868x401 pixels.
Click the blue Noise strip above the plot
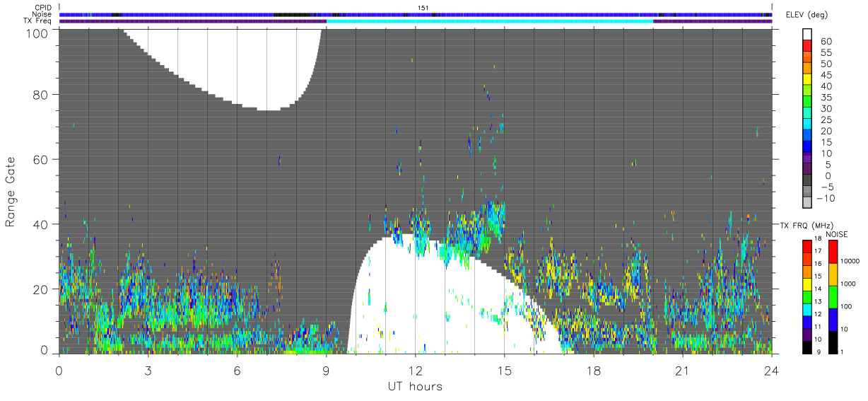pos(416,14)
